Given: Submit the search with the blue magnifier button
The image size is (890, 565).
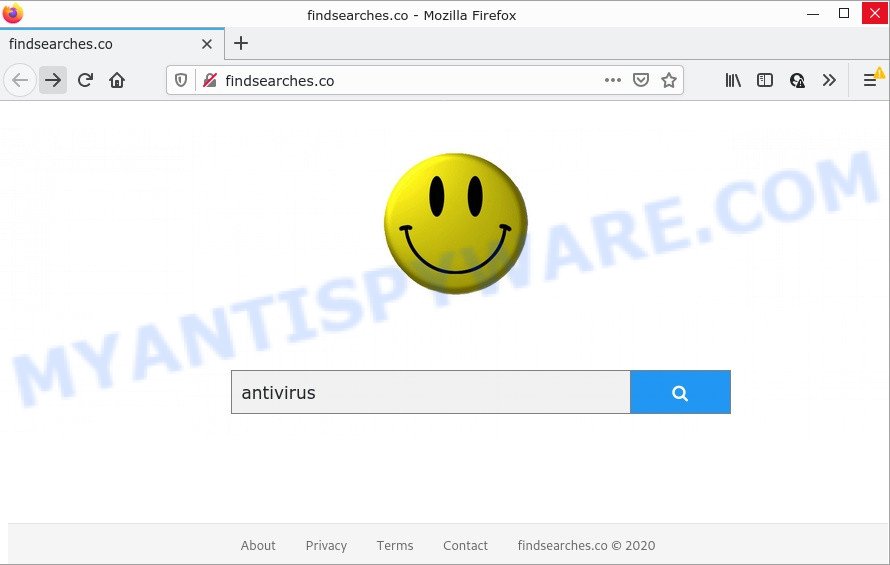Looking at the screenshot, I should (x=680, y=392).
